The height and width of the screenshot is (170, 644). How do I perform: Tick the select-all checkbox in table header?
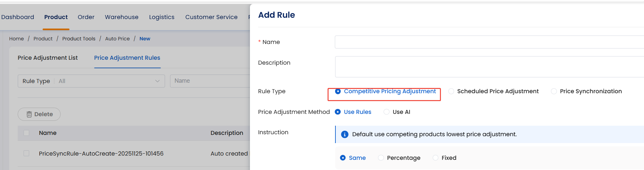click(x=27, y=133)
